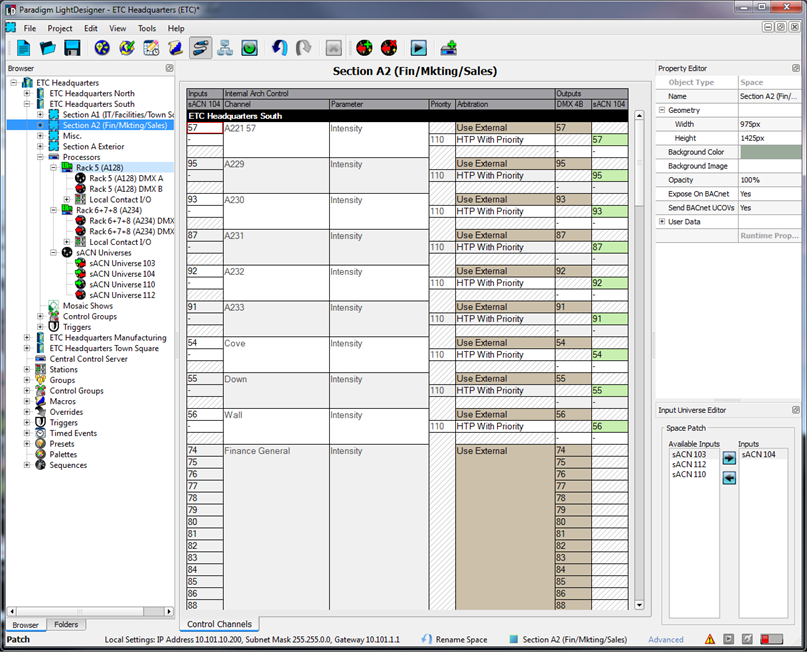The height and width of the screenshot is (657, 807).
Task: Collapse the Processors tree node
Action: [41, 157]
